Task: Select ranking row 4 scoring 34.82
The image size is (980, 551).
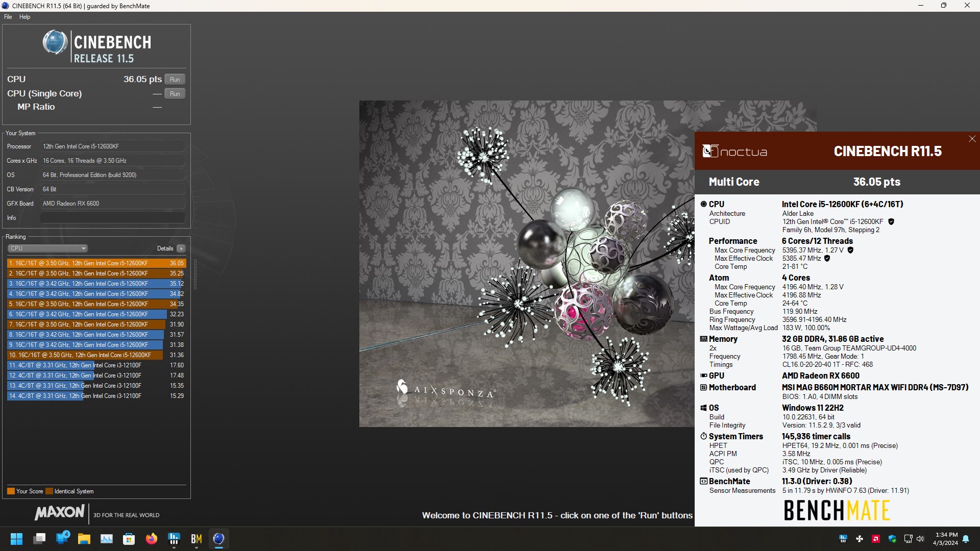Action: tap(96, 294)
